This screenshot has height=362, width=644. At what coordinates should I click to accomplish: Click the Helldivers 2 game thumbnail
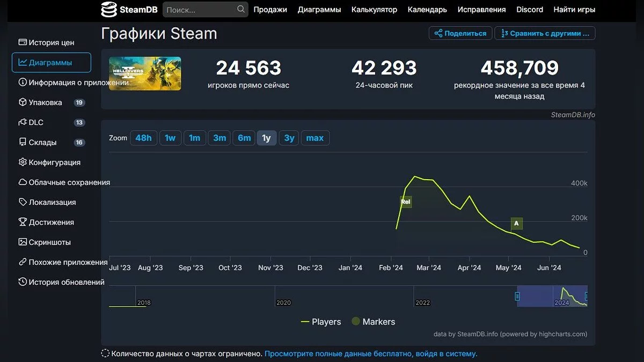point(145,73)
